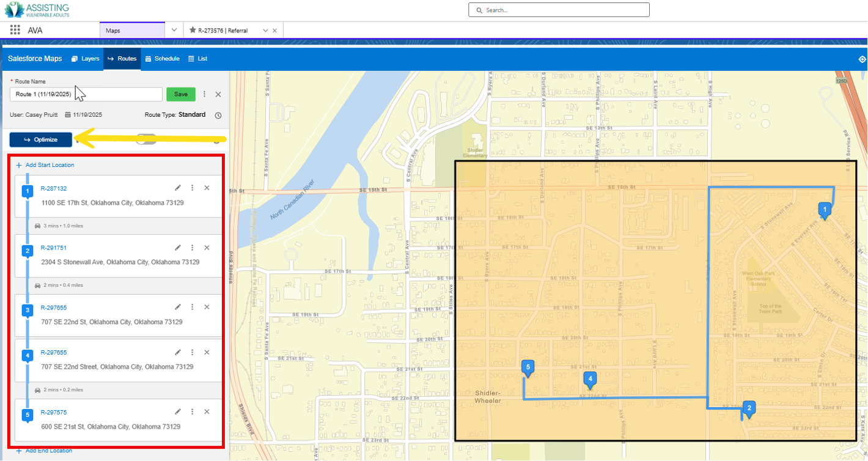Click the Assisting Vulnerable Adults logo

[36, 9]
